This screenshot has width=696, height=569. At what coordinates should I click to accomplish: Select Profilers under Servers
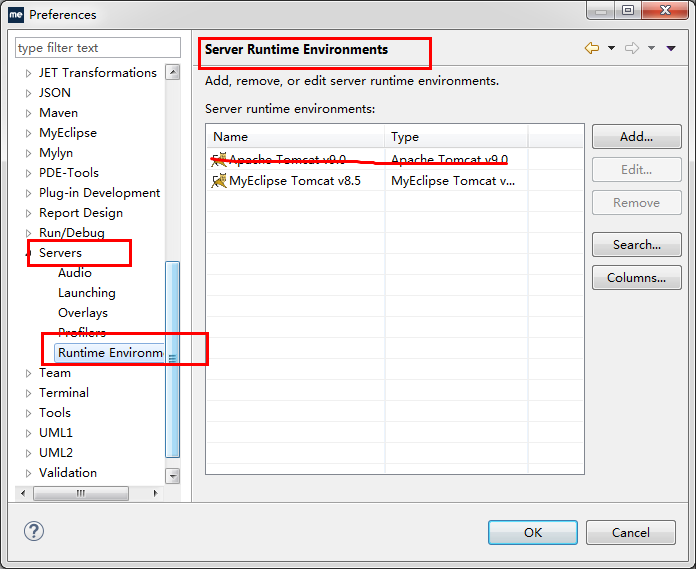(x=82, y=332)
